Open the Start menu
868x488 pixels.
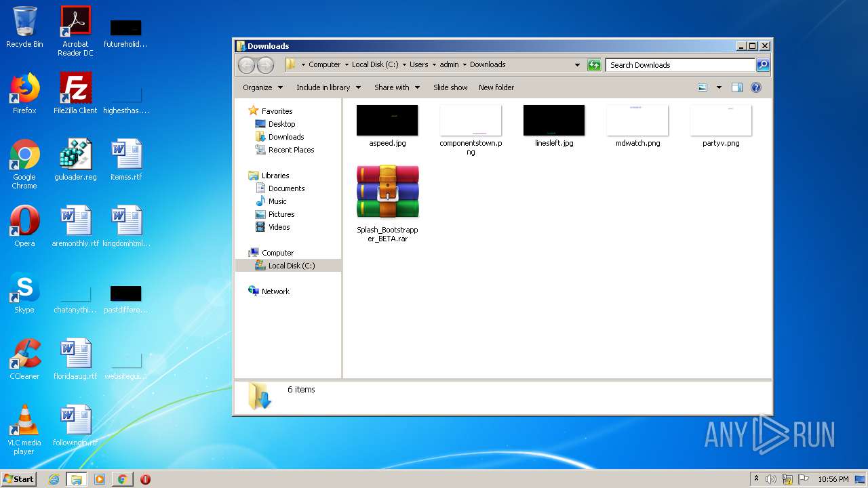19,479
